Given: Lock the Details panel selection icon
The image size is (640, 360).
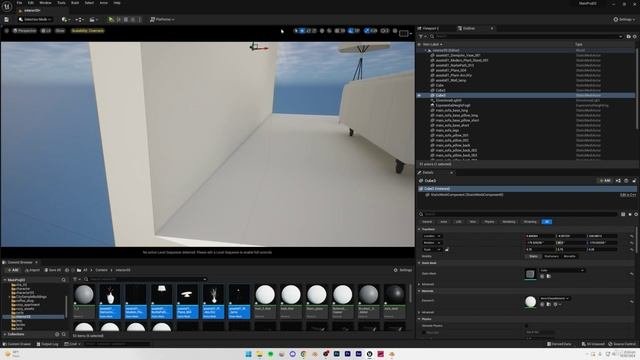Looking at the screenshot, I should pos(634,180).
